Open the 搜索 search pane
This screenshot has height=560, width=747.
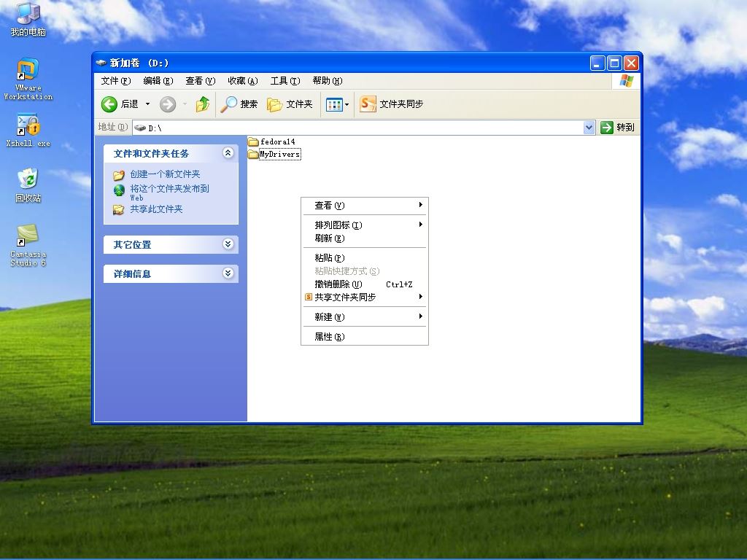pyautogui.click(x=239, y=104)
